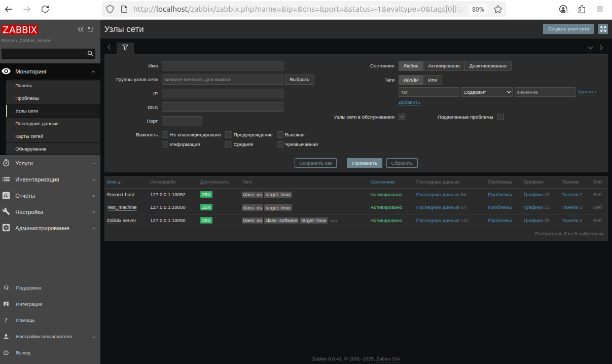The height and width of the screenshot is (364, 612).
Task: Check the Высокая severity box
Action: (x=280, y=135)
